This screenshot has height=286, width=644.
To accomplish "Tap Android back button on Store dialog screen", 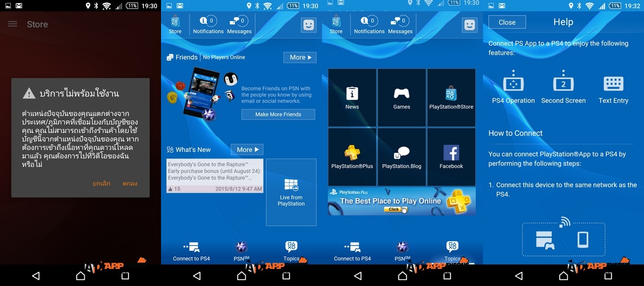I will click(x=36, y=276).
